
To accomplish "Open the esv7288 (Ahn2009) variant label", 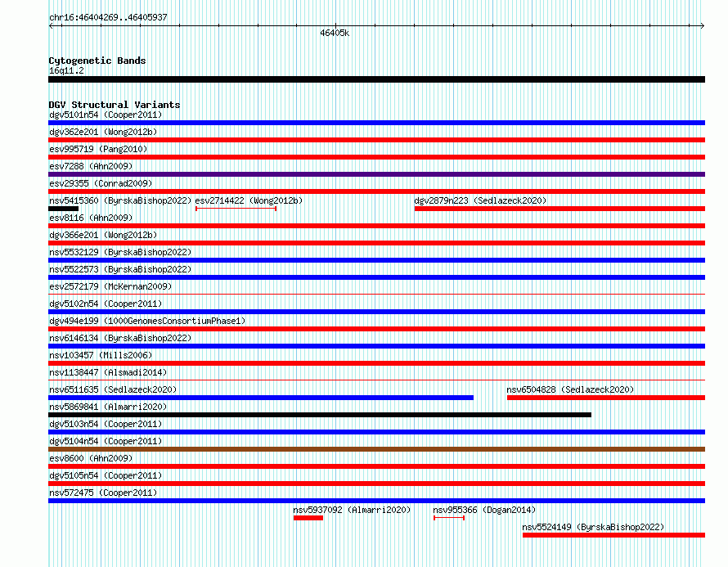I will point(91,166).
